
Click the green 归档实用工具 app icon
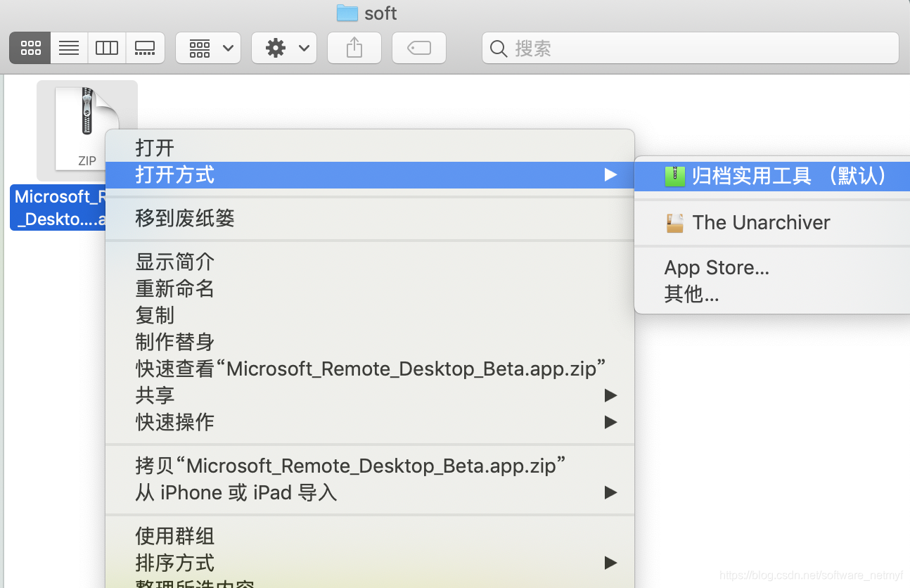coord(674,176)
